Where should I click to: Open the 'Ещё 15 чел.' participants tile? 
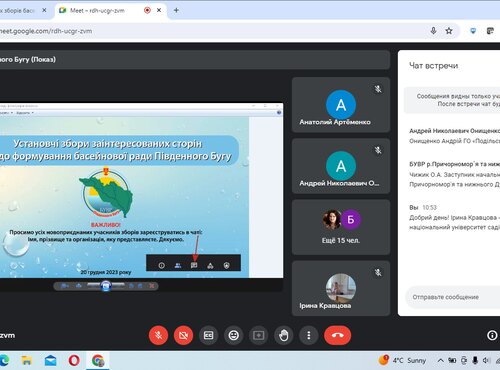(x=341, y=227)
